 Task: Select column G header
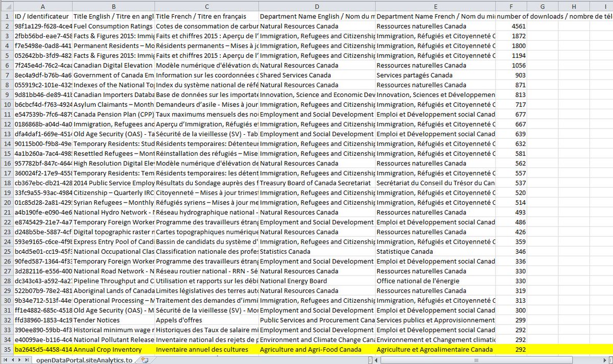pyautogui.click(x=543, y=5)
